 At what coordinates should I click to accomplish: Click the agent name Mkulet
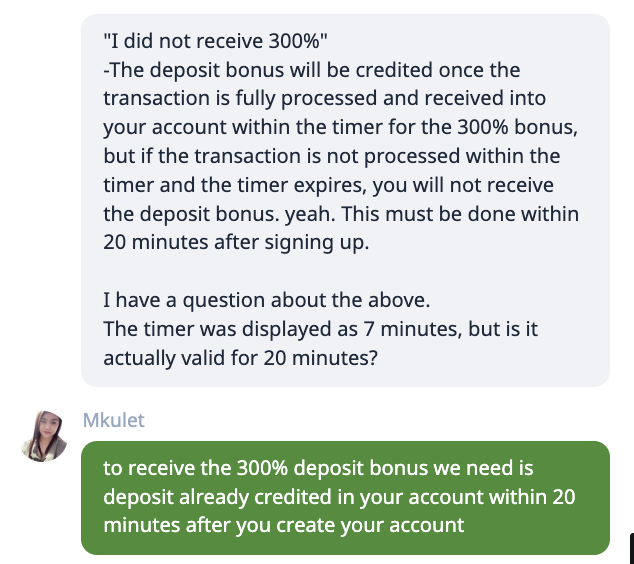coord(114,420)
